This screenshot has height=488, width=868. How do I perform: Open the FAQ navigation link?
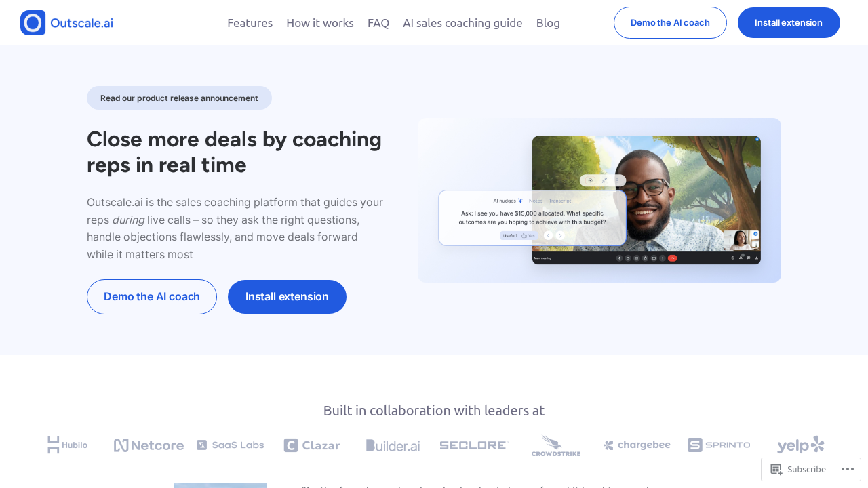(378, 23)
